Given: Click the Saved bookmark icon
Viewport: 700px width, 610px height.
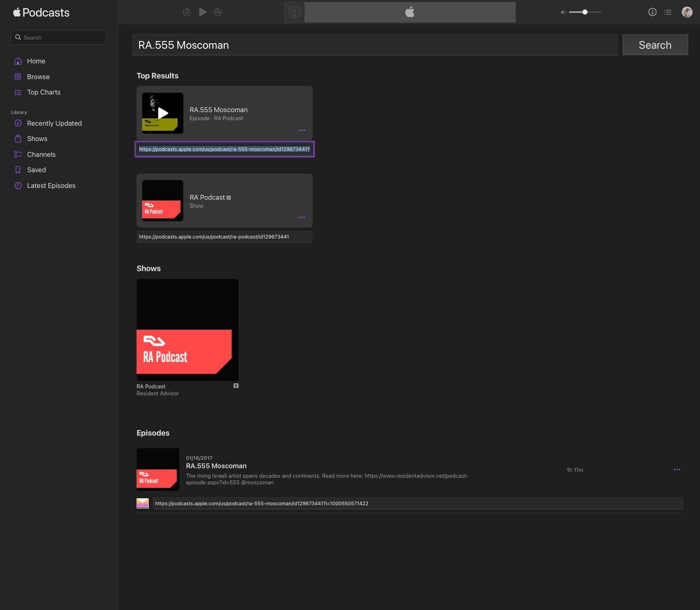Looking at the screenshot, I should pos(18,170).
